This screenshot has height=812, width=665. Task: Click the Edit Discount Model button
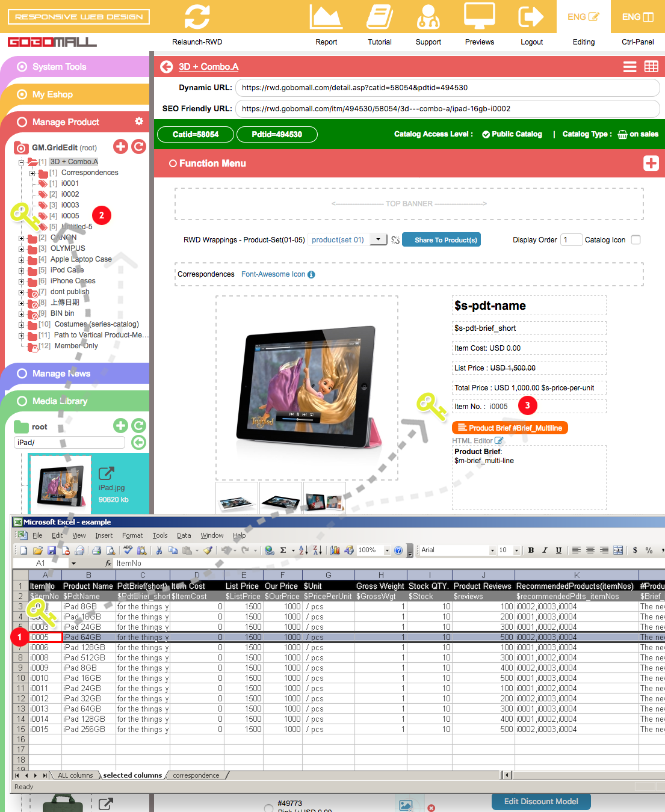(x=540, y=802)
